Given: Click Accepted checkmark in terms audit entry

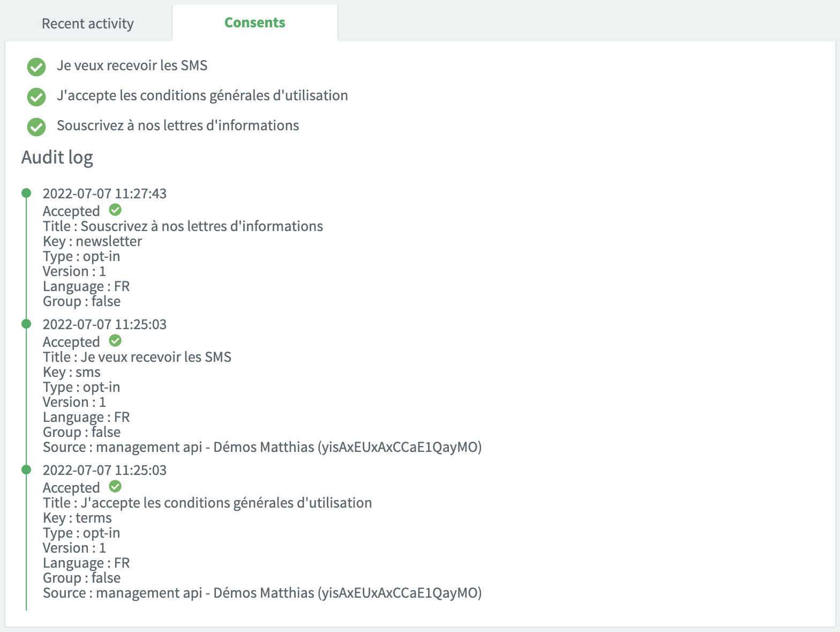Looking at the screenshot, I should 115,486.
